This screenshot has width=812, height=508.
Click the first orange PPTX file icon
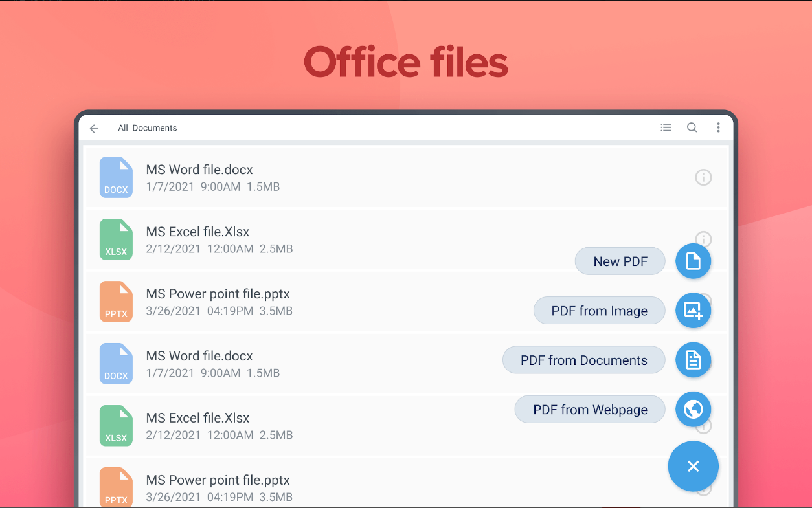(116, 302)
